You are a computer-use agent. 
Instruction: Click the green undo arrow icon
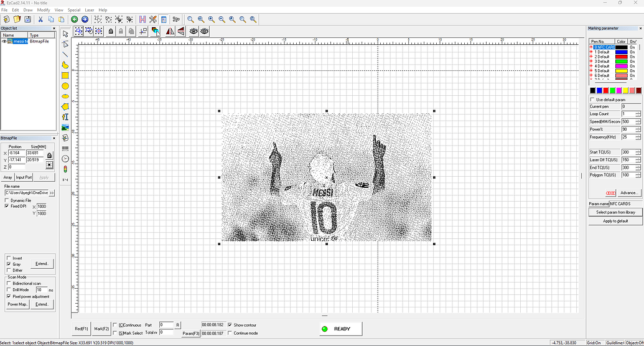75,20
